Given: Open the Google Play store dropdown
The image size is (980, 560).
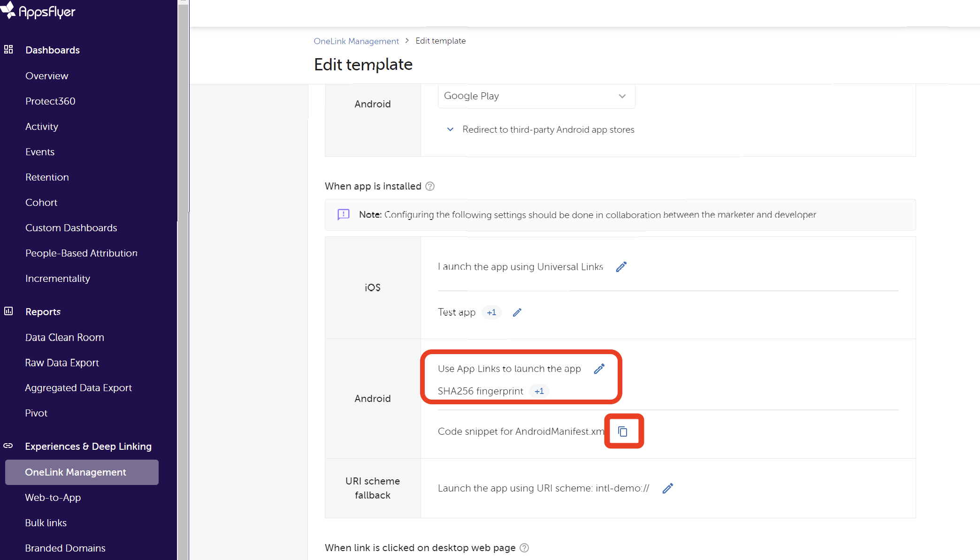Looking at the screenshot, I should point(536,96).
